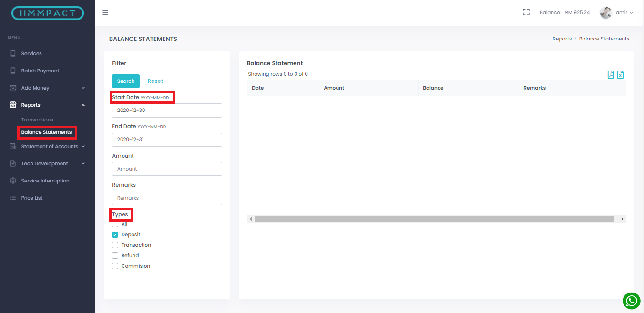Check the All types checkbox
Screen dimensions: 644x313
pos(115,224)
